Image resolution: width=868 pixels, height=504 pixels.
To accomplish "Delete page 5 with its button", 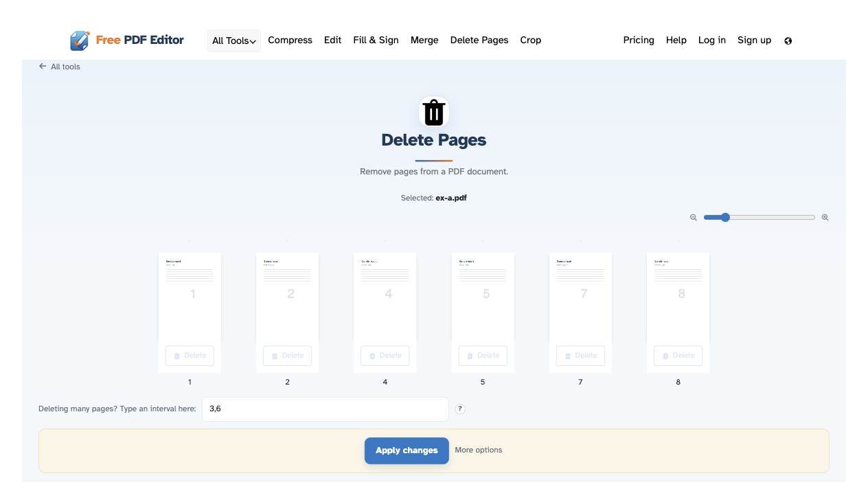I will pyautogui.click(x=483, y=356).
